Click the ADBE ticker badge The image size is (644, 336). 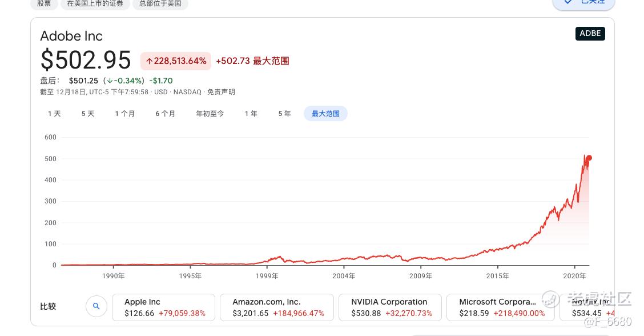coord(590,33)
